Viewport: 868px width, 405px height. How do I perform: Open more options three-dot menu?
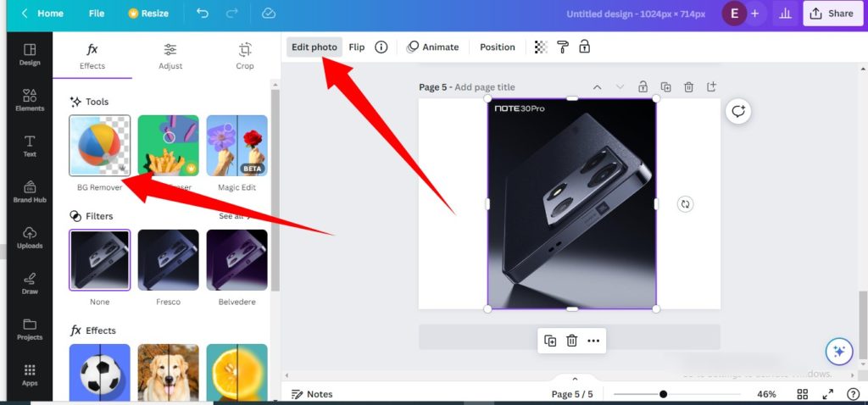click(593, 341)
